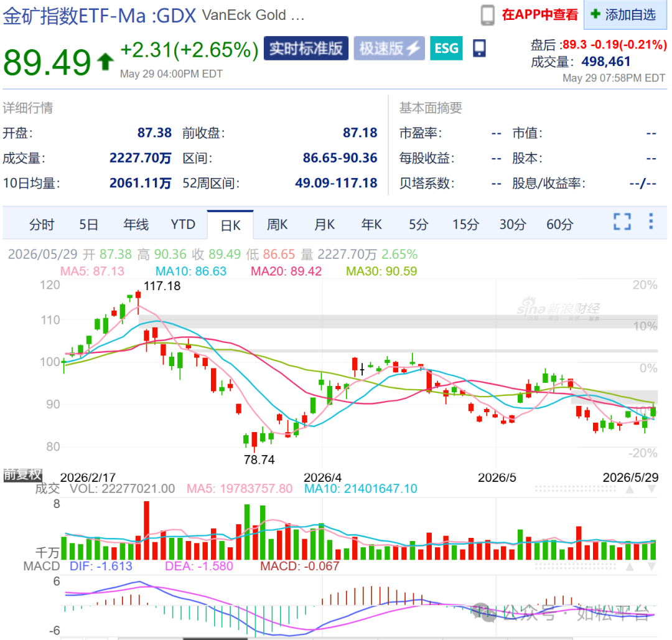Toggle the 前复权 adjustment label

click(x=23, y=475)
